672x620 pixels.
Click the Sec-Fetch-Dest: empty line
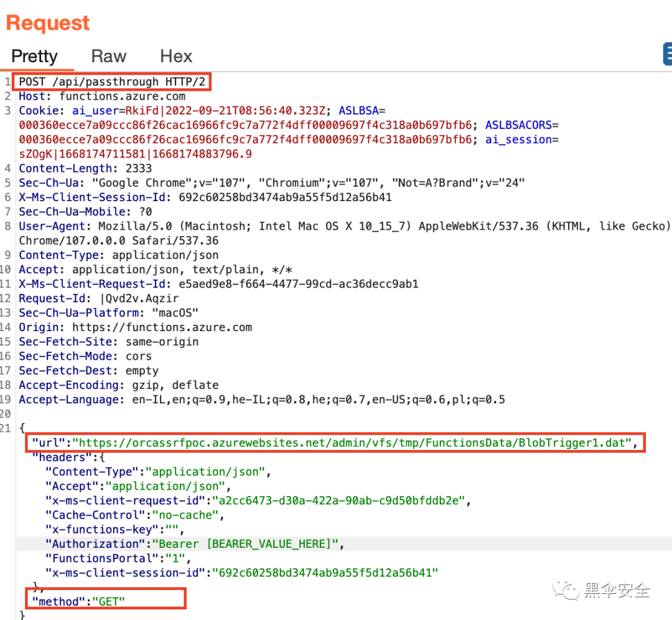pyautogui.click(x=89, y=371)
